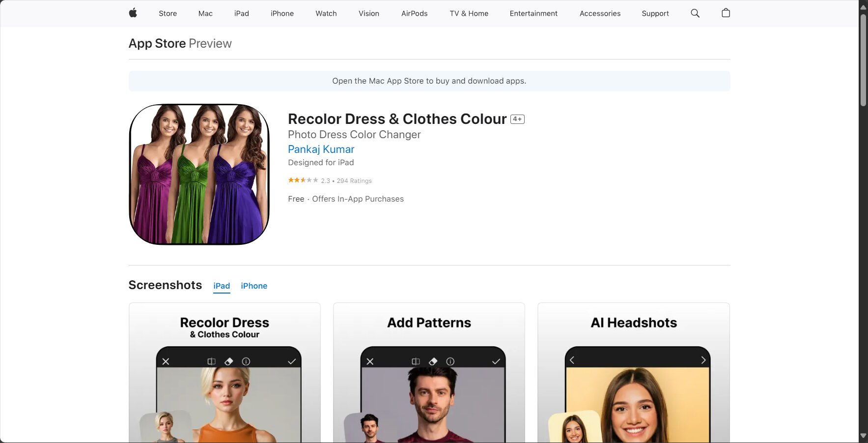Click the vertical scrollbar thumb
This screenshot has height=443, width=868.
point(863,60)
